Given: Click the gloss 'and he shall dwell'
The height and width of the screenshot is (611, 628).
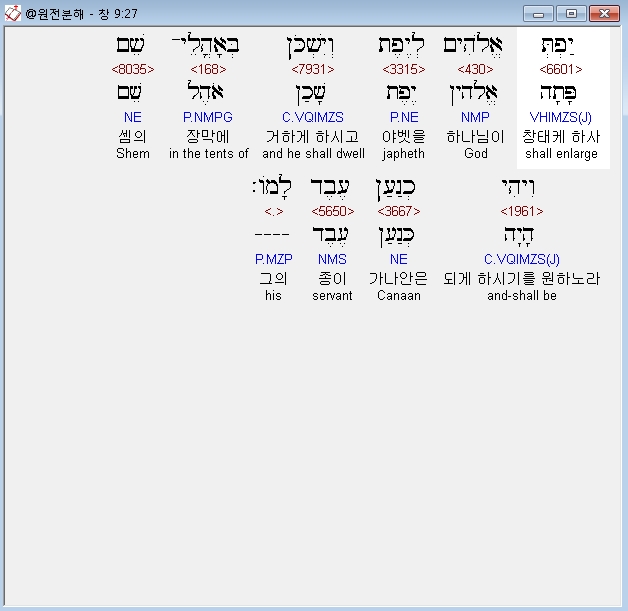Looking at the screenshot, I should point(314,153).
